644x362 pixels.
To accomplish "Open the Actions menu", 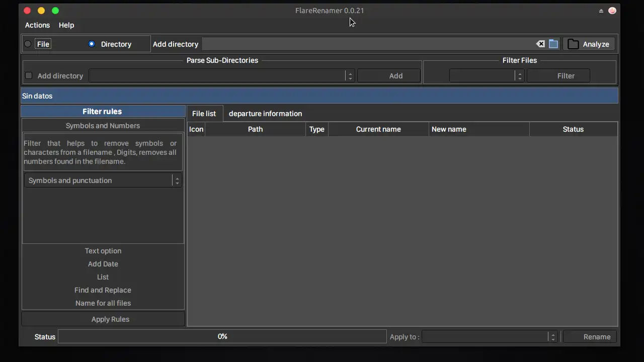I will [x=38, y=25].
